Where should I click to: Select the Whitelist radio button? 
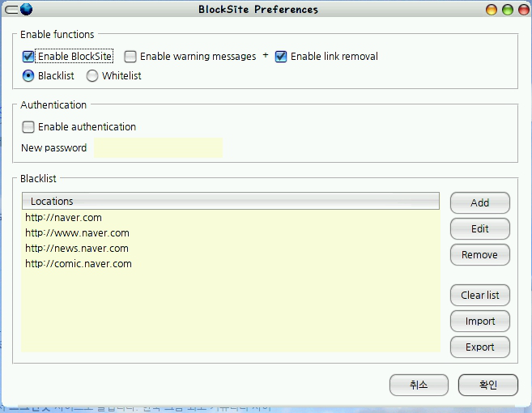(92, 75)
